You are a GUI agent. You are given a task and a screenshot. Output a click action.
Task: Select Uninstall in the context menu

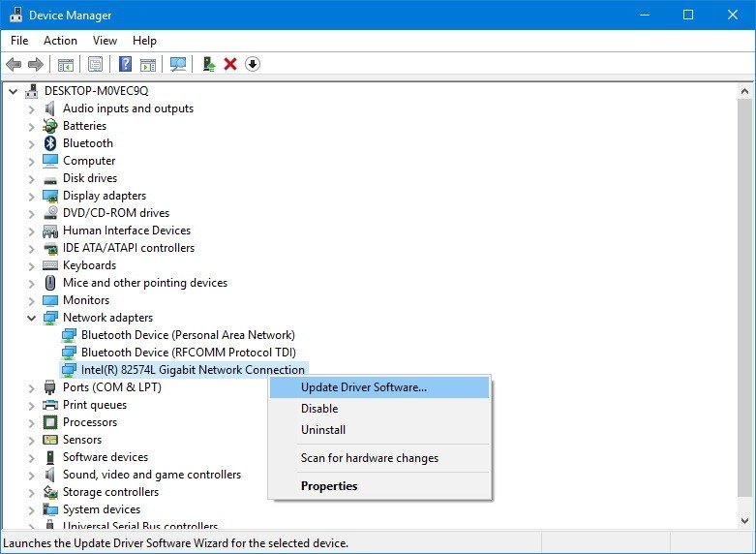pos(323,430)
